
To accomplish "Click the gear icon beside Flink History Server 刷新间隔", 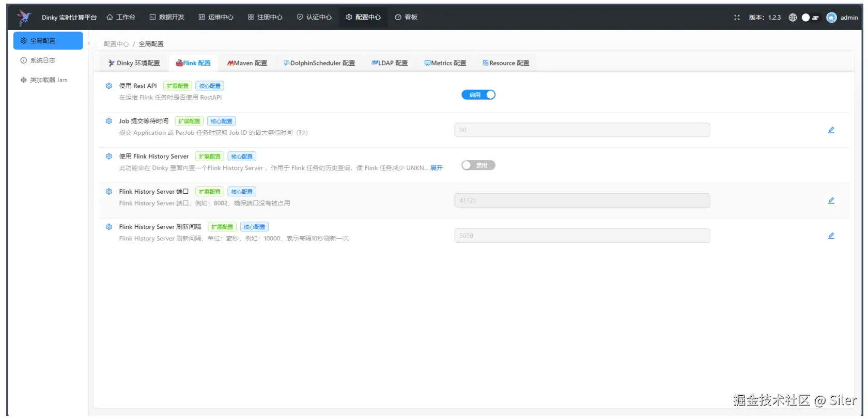I will pos(109,226).
